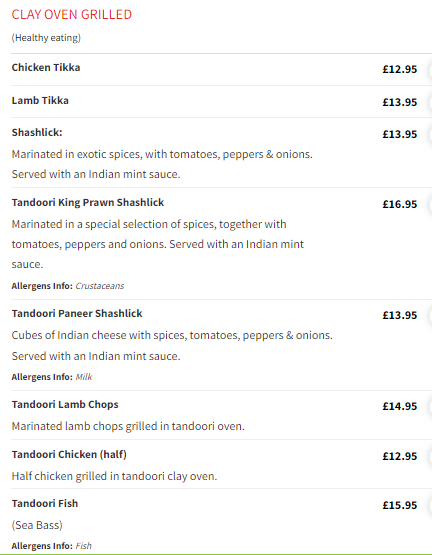432x555 pixels.
Task: Add Tandoori King Prawn Shashlick via its round button
Action: point(430,204)
